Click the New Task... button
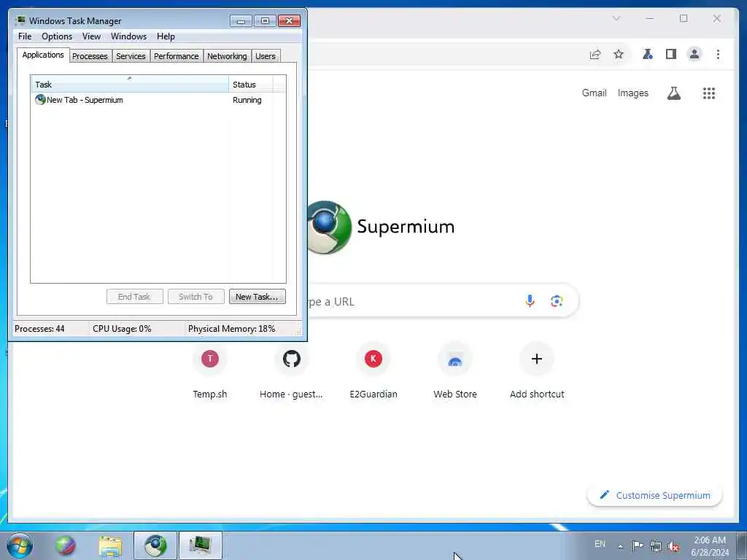747x560 pixels. point(258,297)
